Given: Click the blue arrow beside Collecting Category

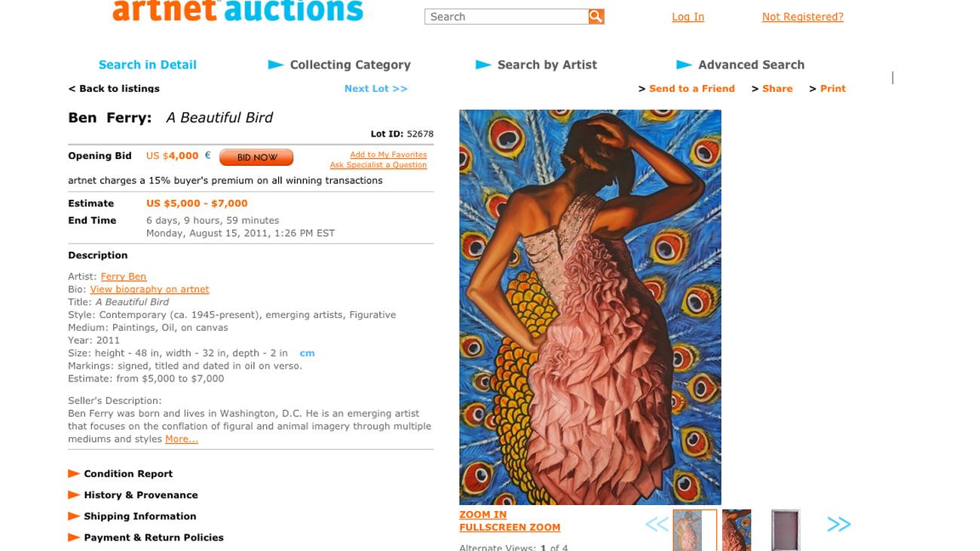Looking at the screenshot, I should tap(276, 65).
